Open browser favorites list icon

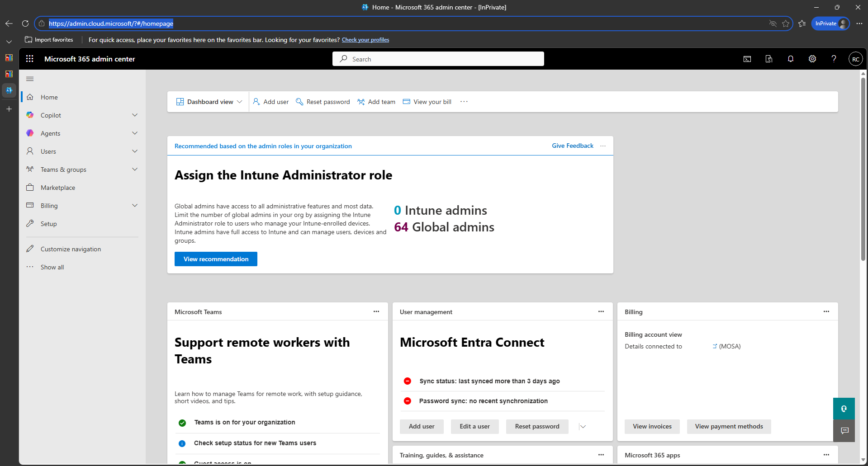802,24
